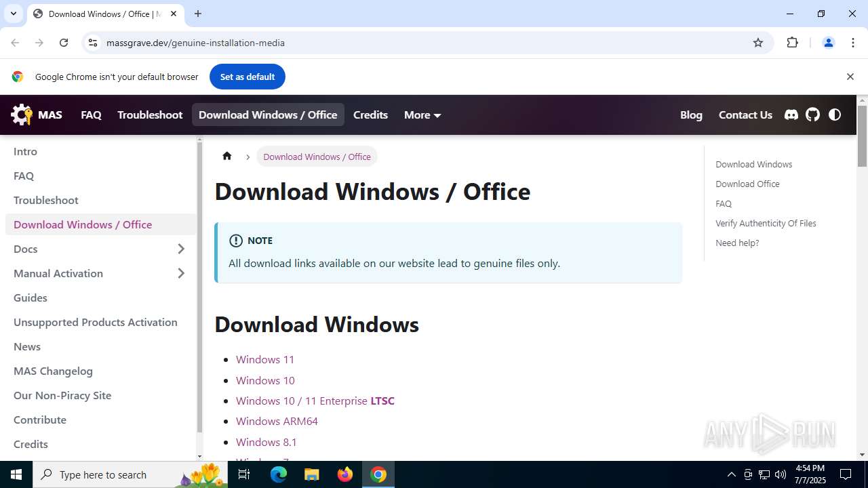The width and height of the screenshot is (868, 488).
Task: Launch Microsoft Edge from the taskbar
Action: click(x=279, y=474)
